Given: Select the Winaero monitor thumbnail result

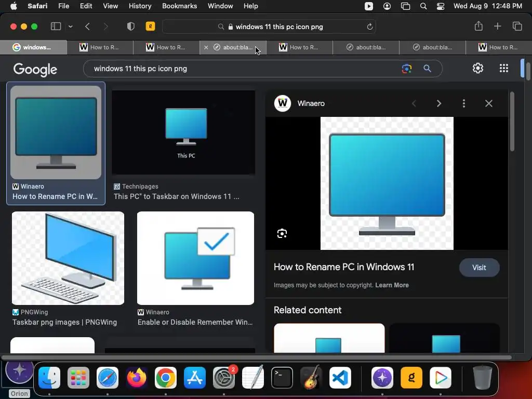Looking at the screenshot, I should point(56,132).
